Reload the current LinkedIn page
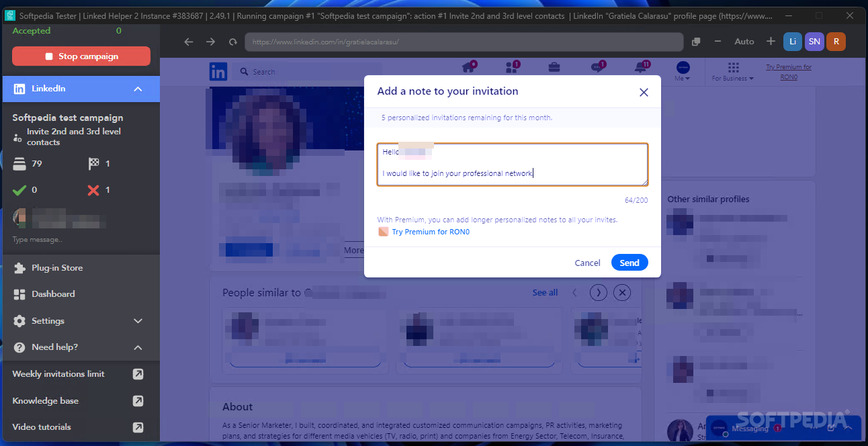The width and height of the screenshot is (868, 446). pyautogui.click(x=233, y=42)
